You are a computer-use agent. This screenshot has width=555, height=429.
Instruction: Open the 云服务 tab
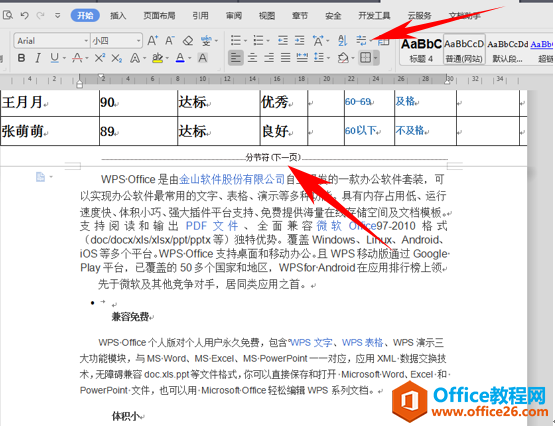(419, 16)
